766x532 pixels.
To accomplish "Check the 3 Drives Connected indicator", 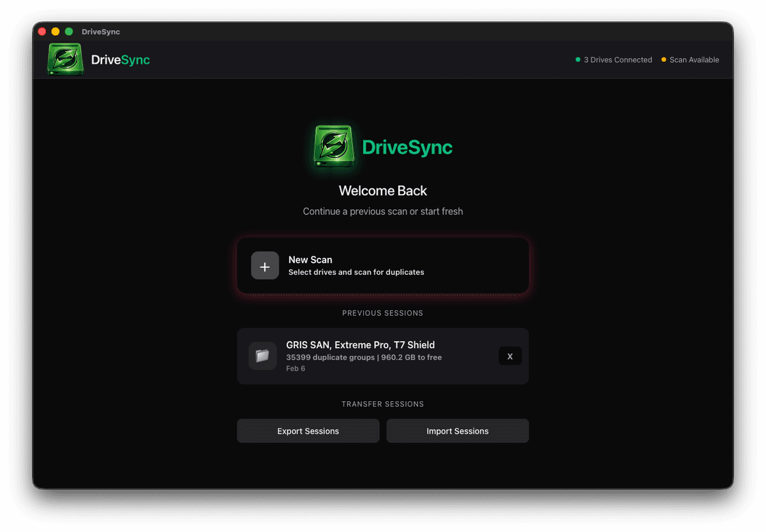I will pos(617,59).
